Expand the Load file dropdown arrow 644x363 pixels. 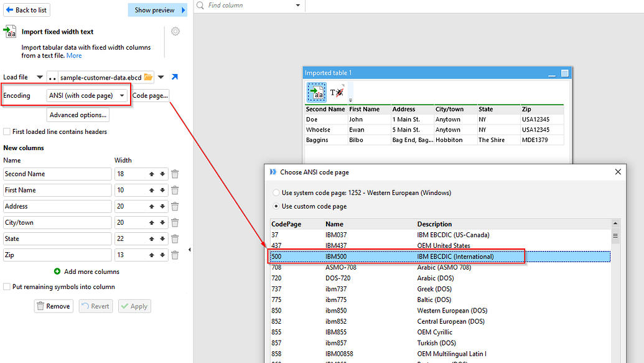(40, 77)
